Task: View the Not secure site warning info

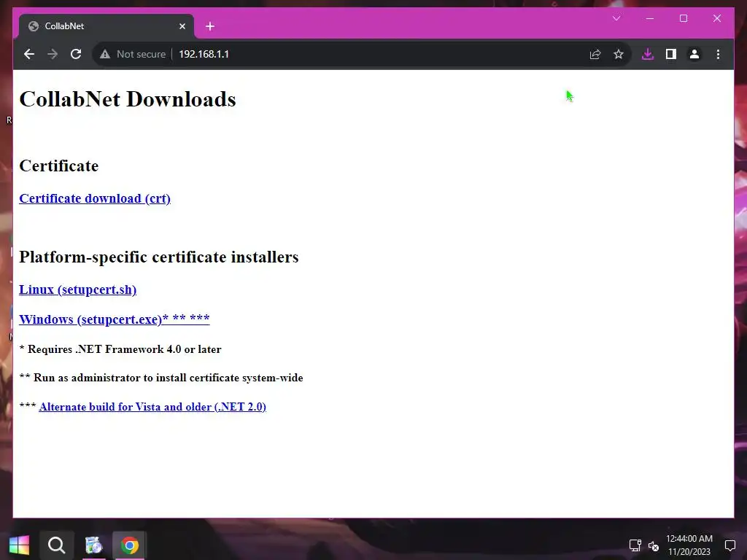Action: click(133, 54)
